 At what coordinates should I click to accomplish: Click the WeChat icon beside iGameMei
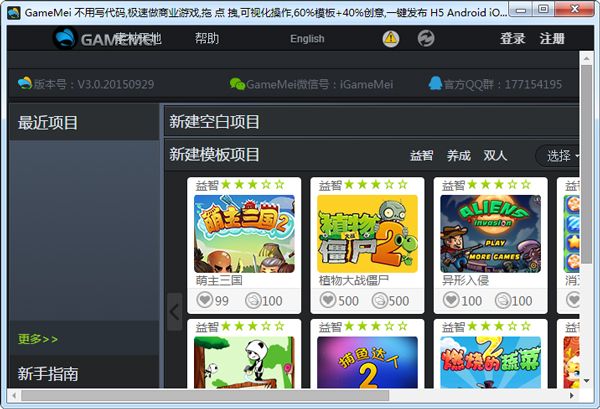[237, 84]
